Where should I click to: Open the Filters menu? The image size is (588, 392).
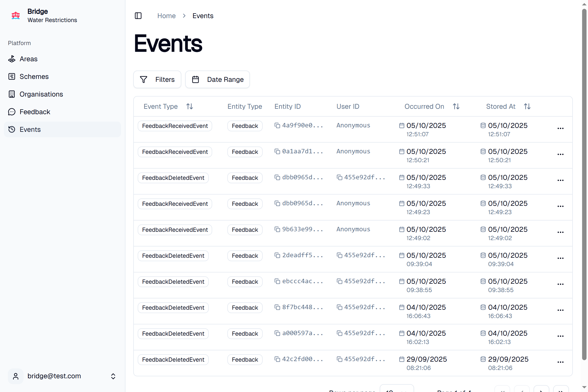(x=157, y=79)
